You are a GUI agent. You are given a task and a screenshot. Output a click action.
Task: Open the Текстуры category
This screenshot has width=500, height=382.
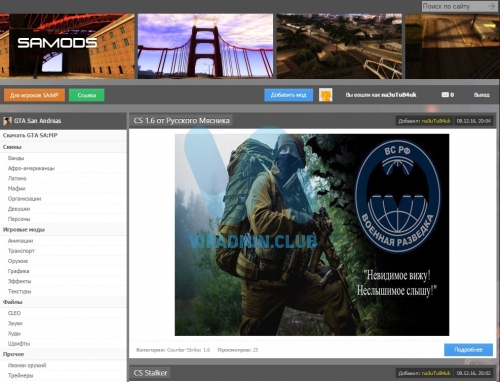[x=19, y=291]
